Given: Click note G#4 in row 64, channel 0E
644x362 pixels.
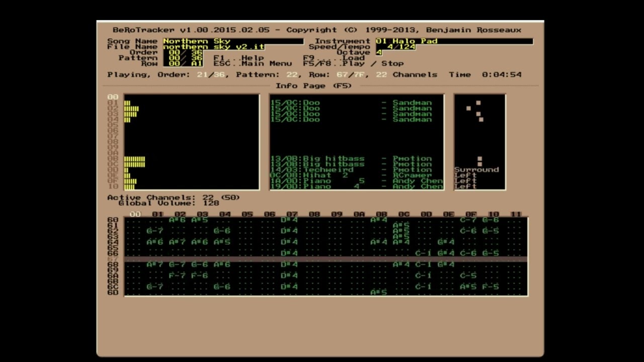Looking at the screenshot, I should [x=446, y=242].
